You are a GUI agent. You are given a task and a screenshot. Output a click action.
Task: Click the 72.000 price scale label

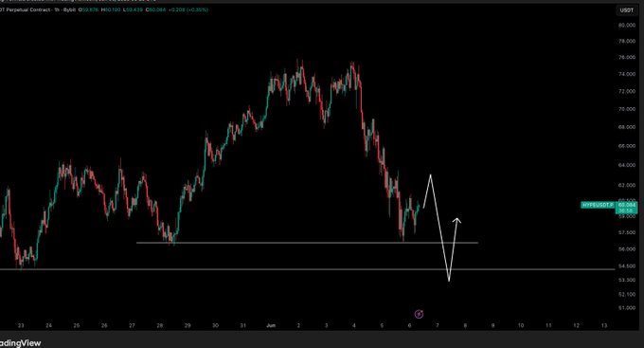(x=627, y=91)
